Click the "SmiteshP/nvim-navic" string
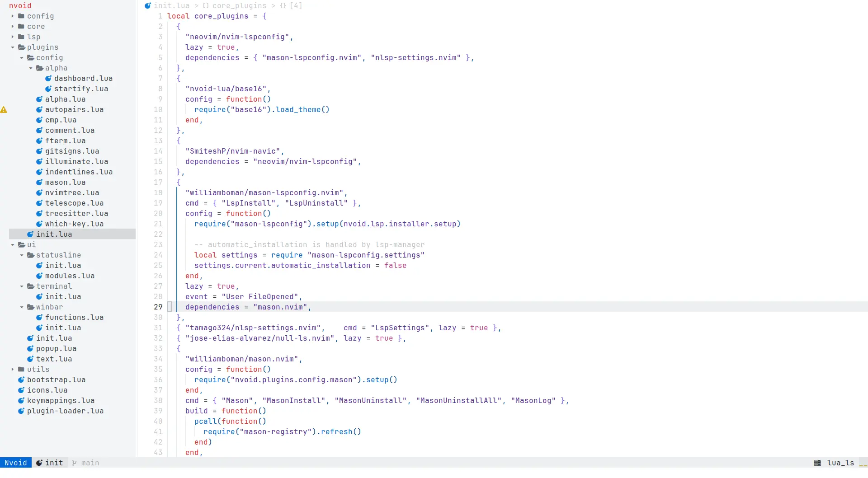 tap(233, 151)
